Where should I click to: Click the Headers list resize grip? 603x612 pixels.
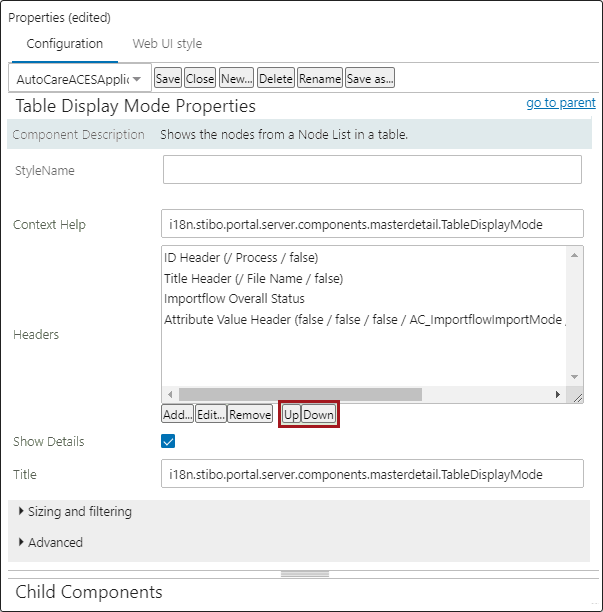coord(578,398)
